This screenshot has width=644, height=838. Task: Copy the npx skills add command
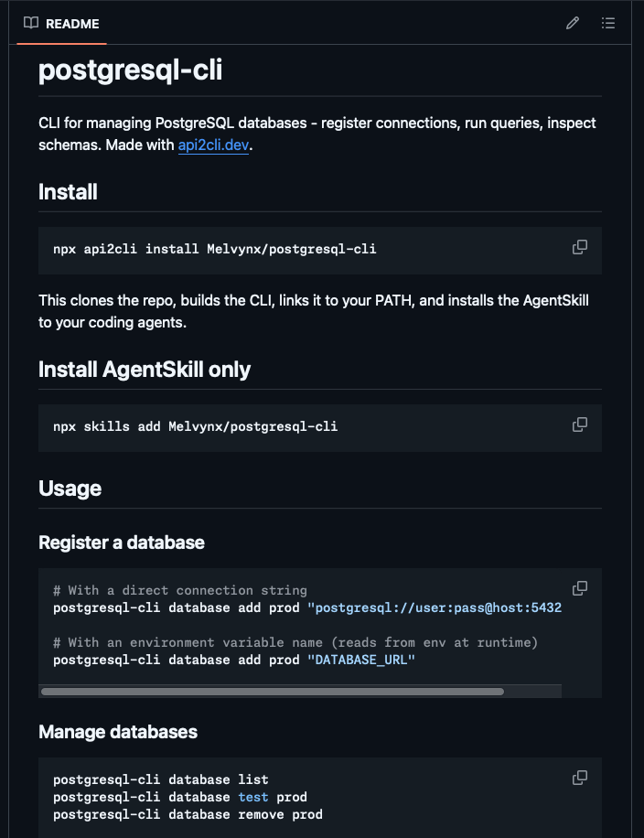[x=580, y=424]
